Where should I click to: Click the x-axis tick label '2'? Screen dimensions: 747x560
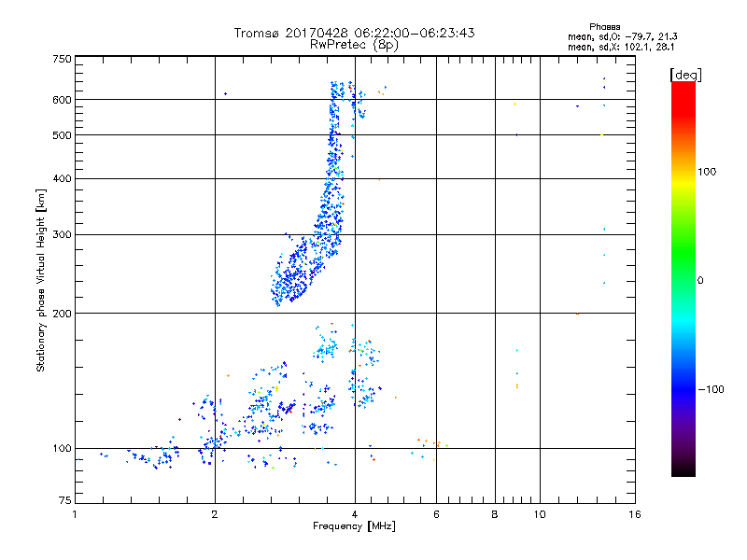[215, 514]
